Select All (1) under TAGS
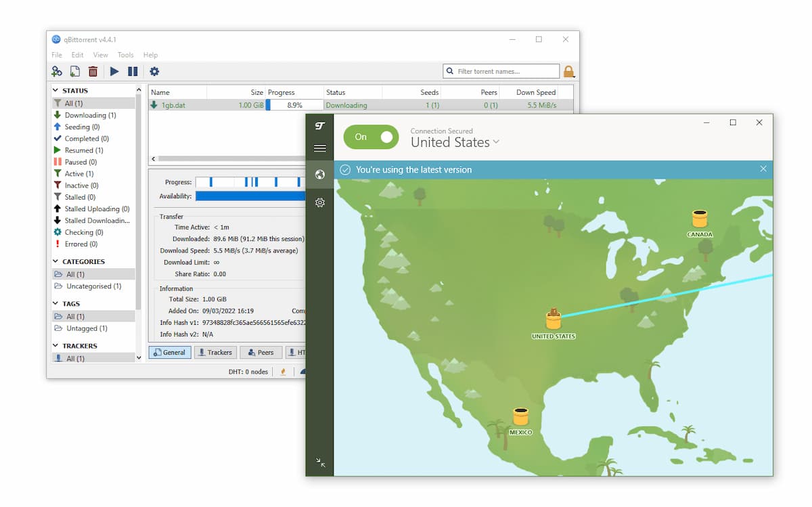The width and height of the screenshot is (812, 507). coord(93,316)
